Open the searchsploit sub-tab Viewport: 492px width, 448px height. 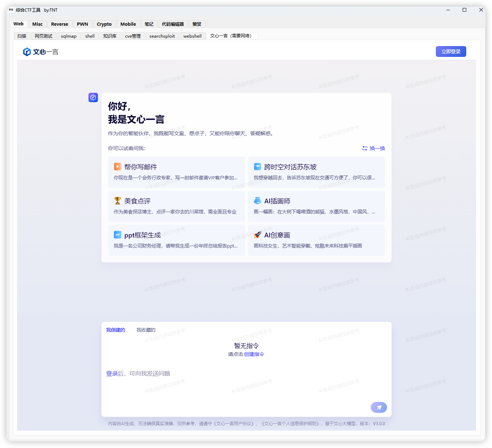162,36
